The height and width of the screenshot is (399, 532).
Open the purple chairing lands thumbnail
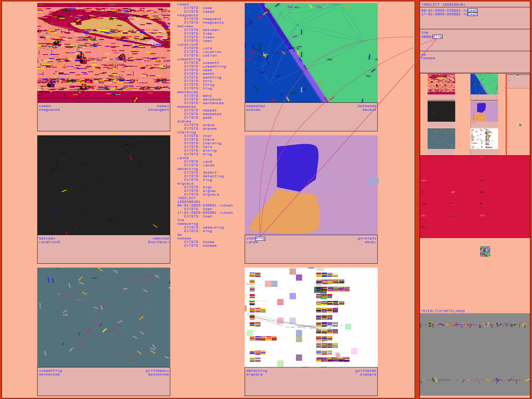[484, 111]
